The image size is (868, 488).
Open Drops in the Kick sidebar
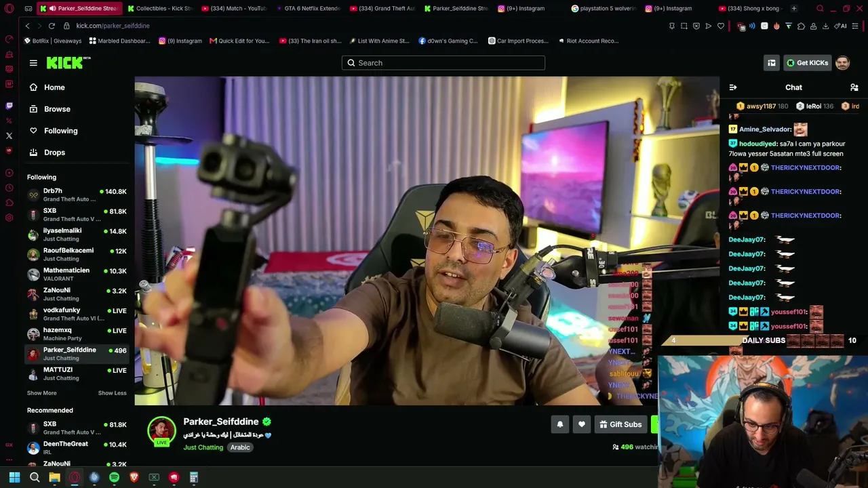(54, 152)
